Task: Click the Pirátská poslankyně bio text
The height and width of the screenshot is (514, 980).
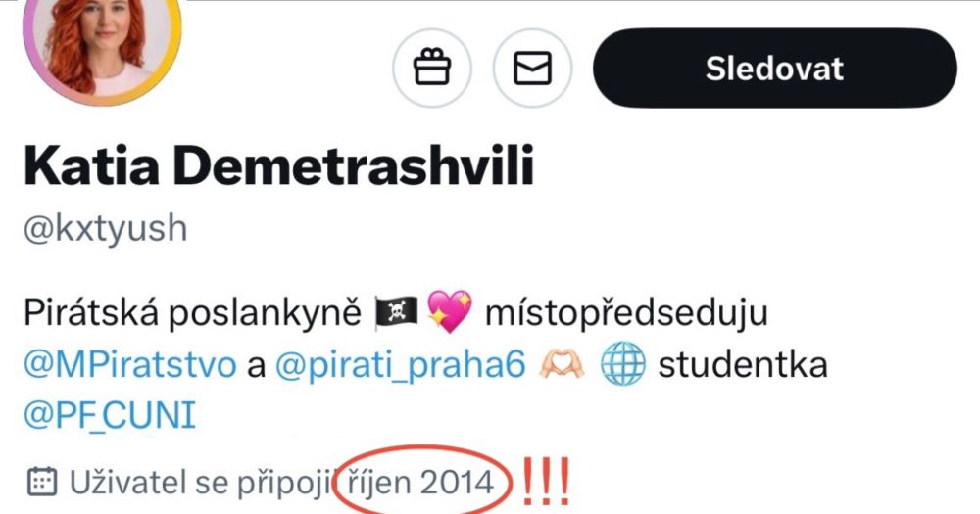Action: pos(192,313)
